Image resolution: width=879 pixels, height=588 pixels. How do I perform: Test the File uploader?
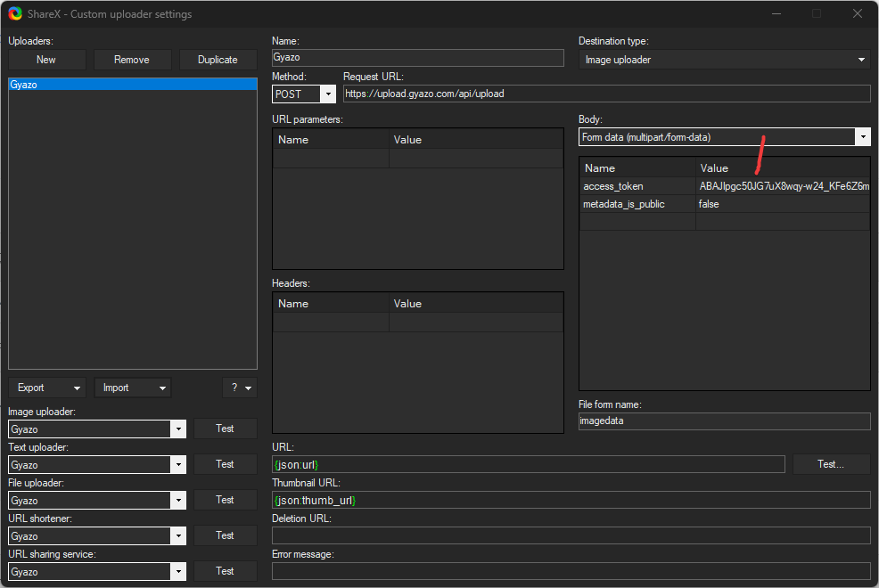coord(226,500)
